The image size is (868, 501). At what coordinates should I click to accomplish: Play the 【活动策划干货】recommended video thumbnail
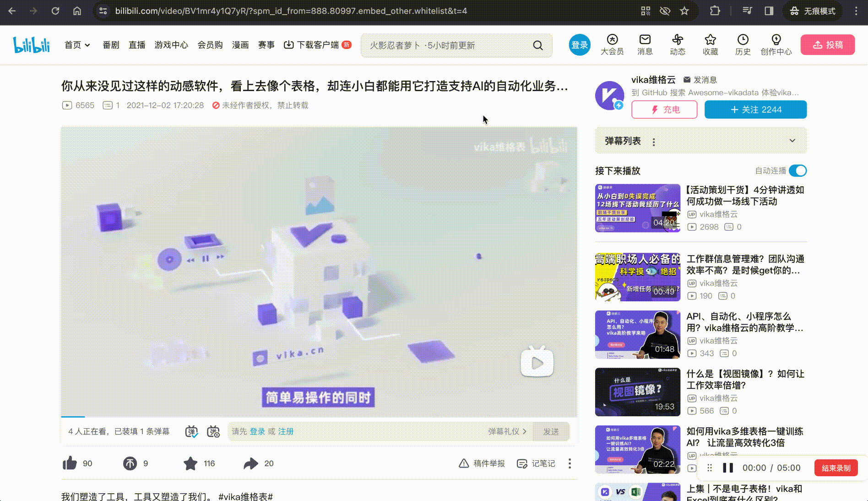tap(637, 208)
